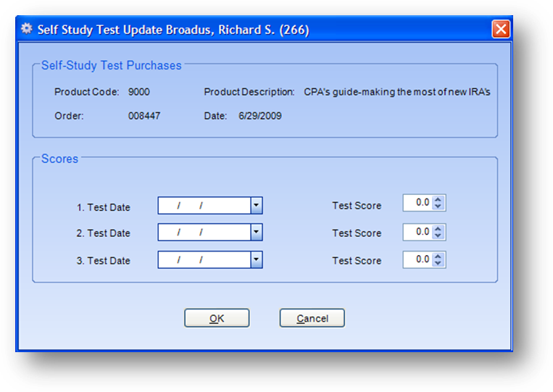This screenshot has height=392, width=553.
Task: Open the date dropdown for 1. Test Date
Action: (257, 206)
